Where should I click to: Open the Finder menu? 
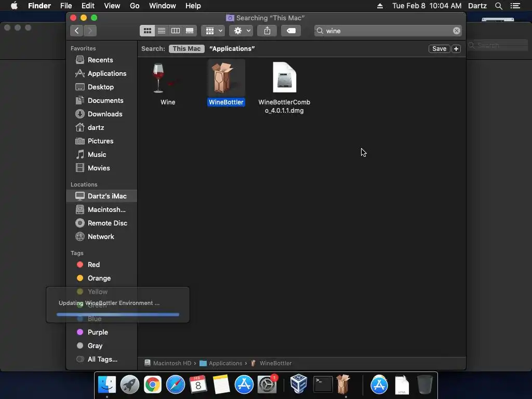39,6
